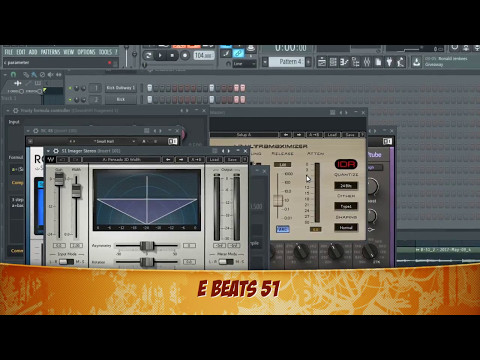Screen dimensions: 480x360
Task: Open the TOOLS menu
Action: 105,52
